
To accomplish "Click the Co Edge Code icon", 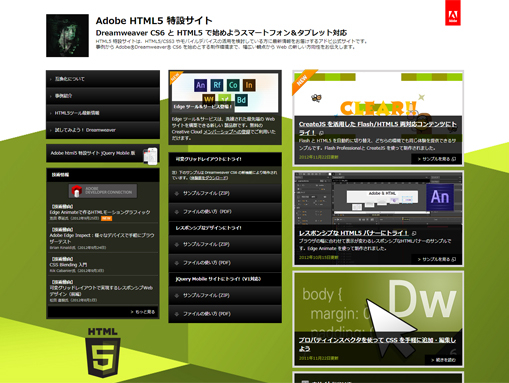I will [233, 85].
